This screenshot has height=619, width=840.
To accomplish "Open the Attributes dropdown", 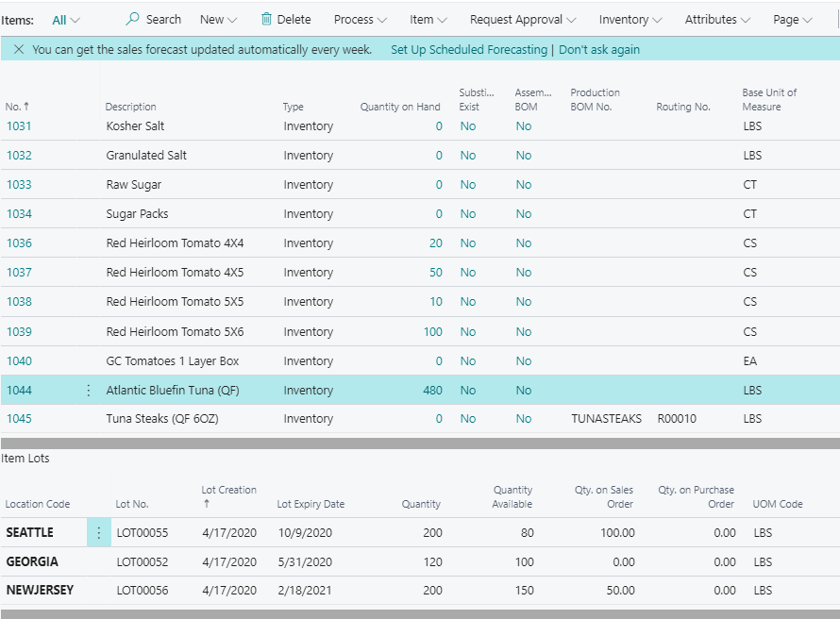I will click(x=716, y=19).
